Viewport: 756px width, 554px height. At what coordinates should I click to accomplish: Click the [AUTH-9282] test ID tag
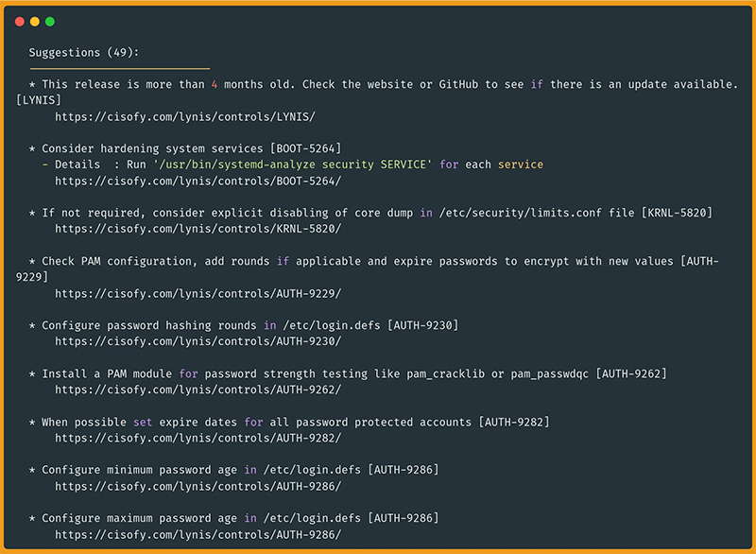coord(514,422)
